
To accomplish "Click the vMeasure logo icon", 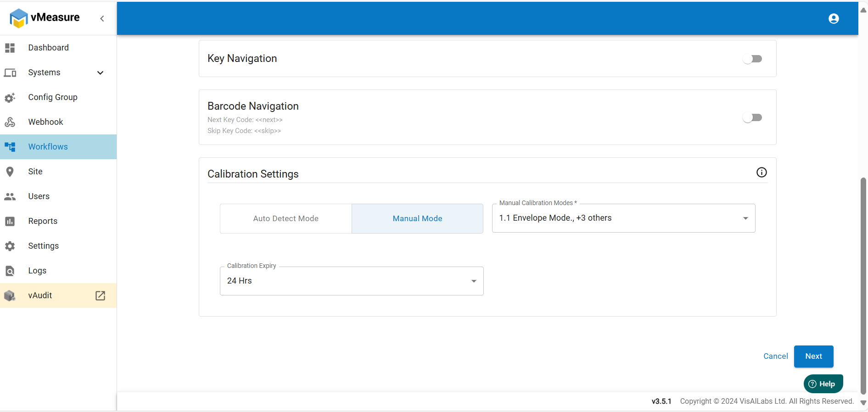I will [x=19, y=18].
